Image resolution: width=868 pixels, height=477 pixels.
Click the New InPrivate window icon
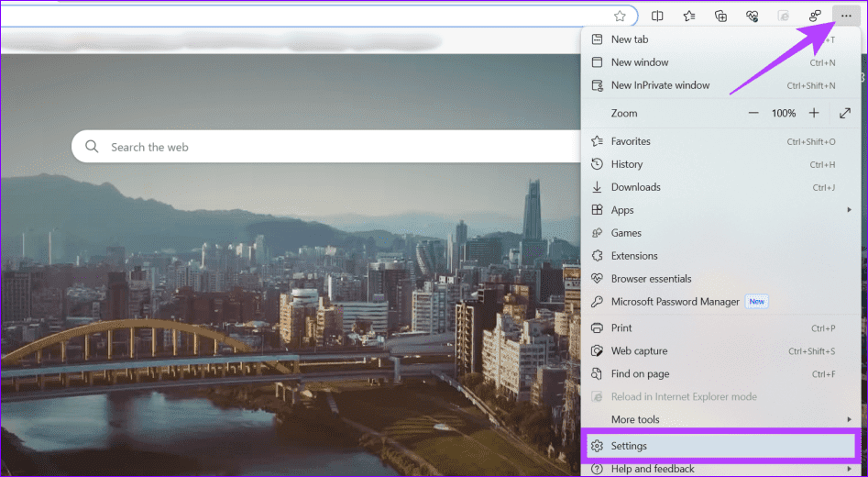tap(597, 85)
